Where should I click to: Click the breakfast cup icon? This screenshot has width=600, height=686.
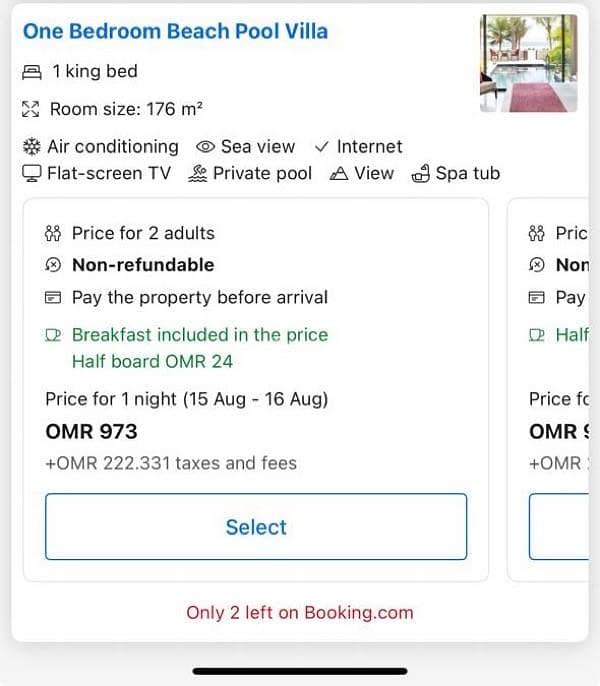[53, 335]
